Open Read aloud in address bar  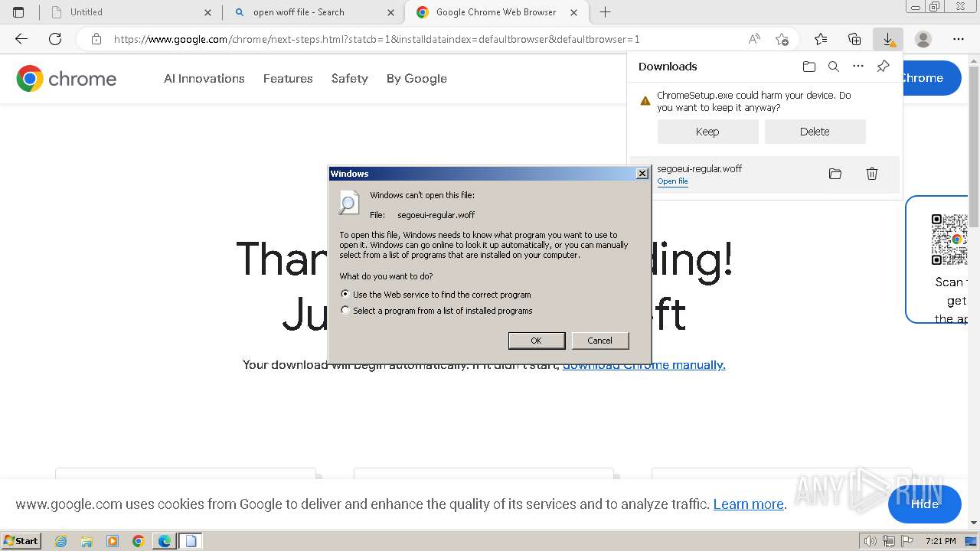pos(754,39)
